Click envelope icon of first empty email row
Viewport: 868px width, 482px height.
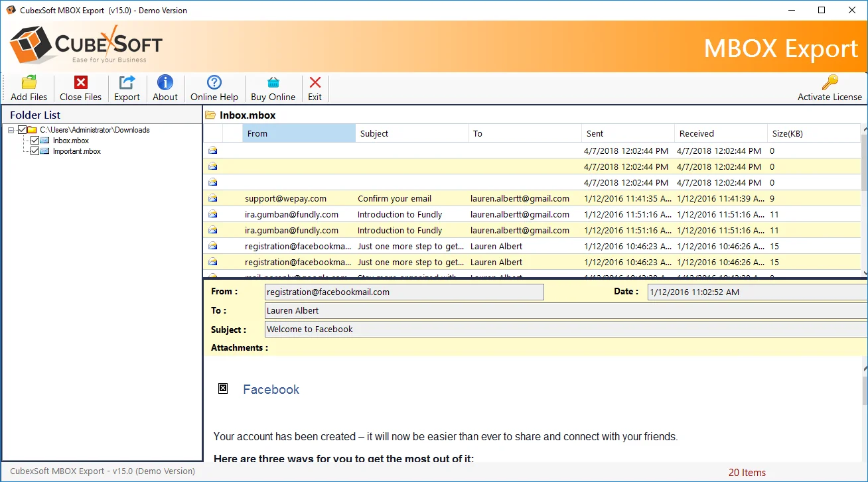coord(213,151)
